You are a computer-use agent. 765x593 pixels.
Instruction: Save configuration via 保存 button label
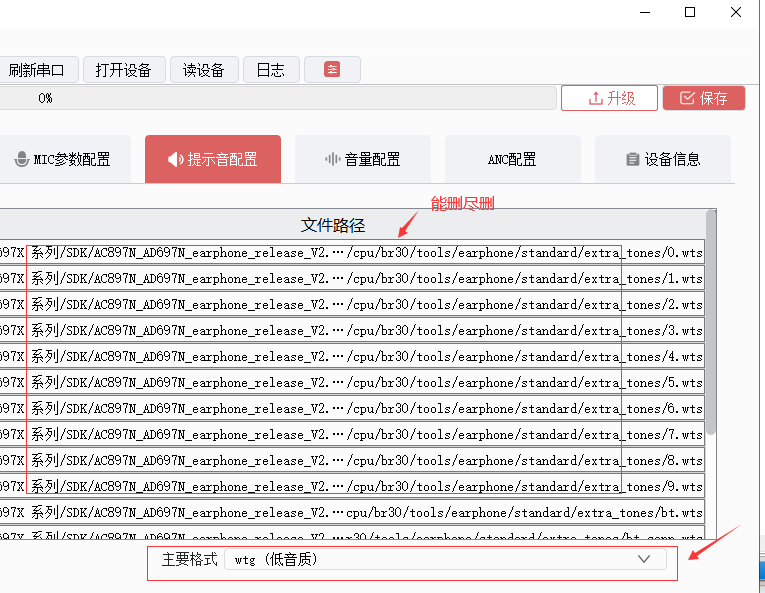tap(713, 98)
